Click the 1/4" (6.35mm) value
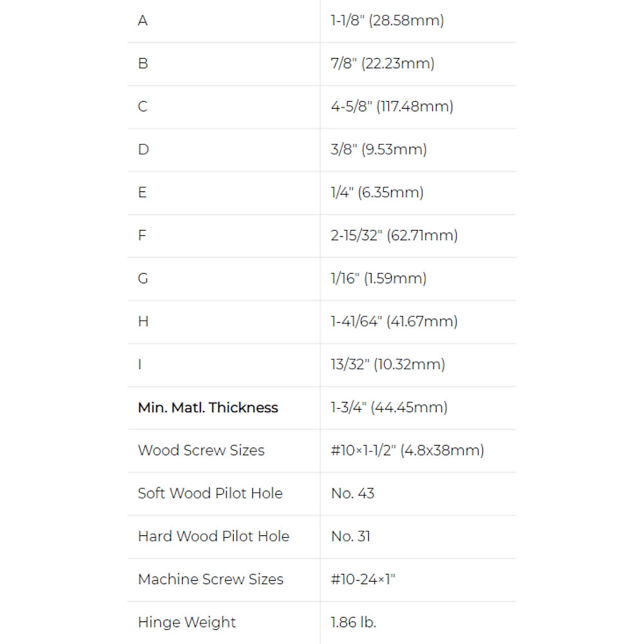 coord(377,193)
